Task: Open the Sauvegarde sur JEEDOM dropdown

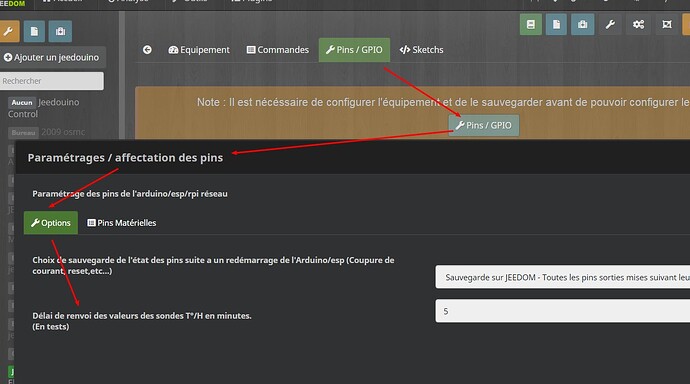Action: coord(562,277)
